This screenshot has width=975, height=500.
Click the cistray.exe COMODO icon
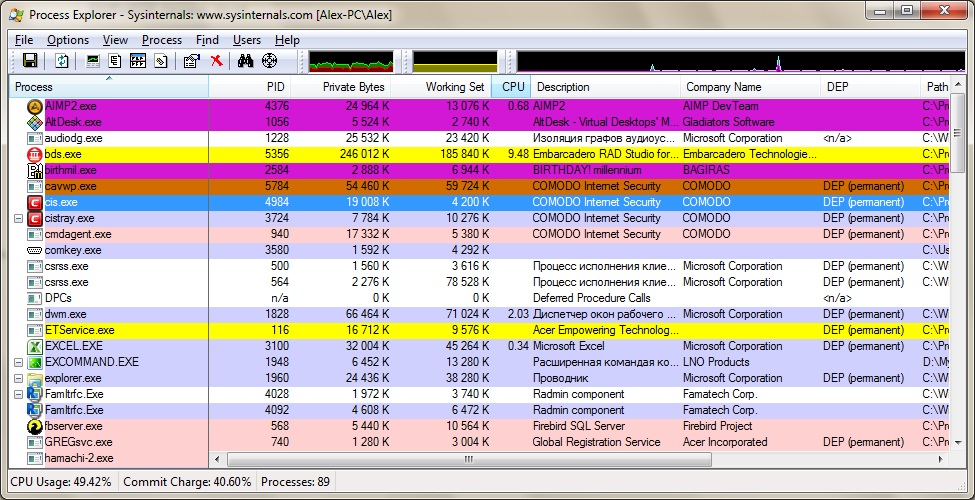coord(34,218)
